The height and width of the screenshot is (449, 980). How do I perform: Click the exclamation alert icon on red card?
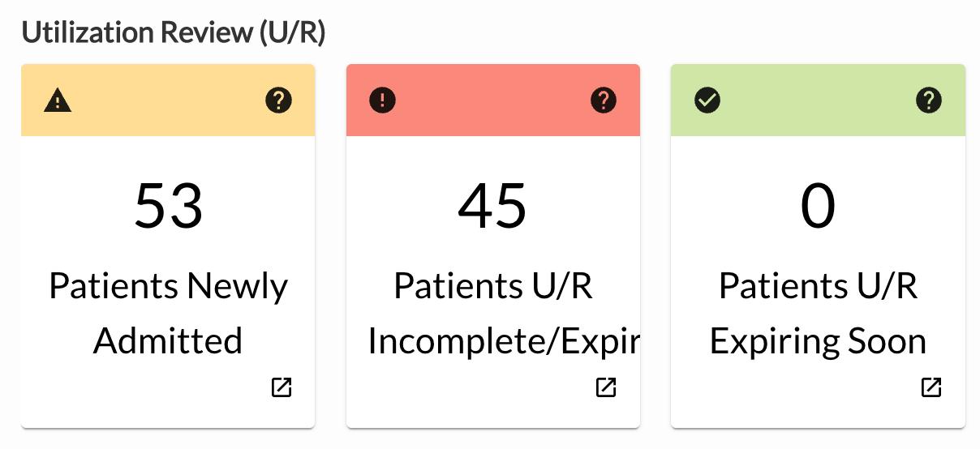[383, 100]
